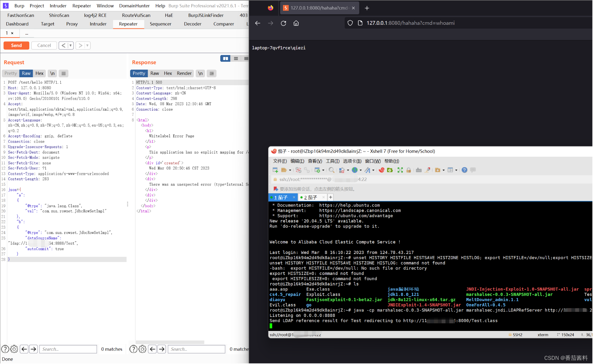This screenshot has width=593, height=364.
Task: Launch Xftp from the Xshell toolbar
Action: [x=390, y=170]
